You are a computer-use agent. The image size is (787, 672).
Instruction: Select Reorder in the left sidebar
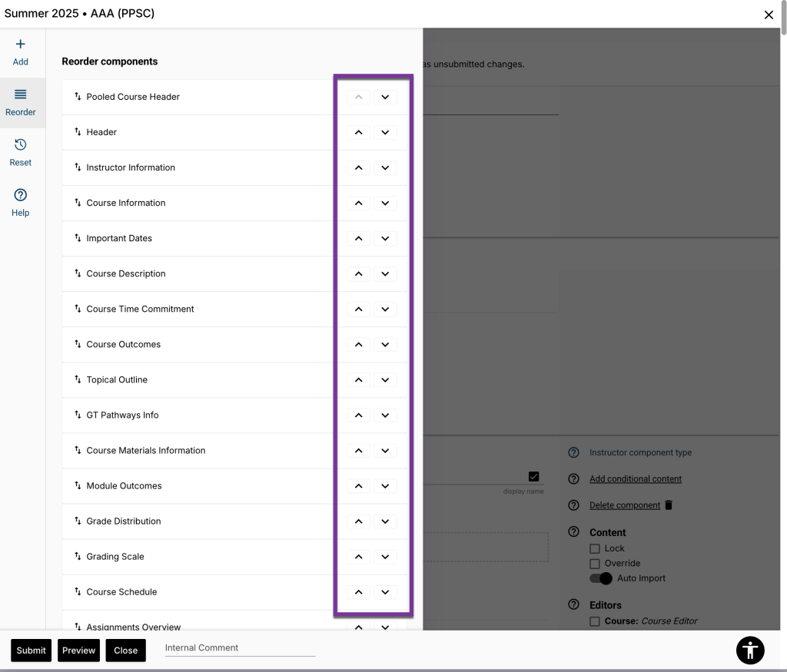(20, 101)
